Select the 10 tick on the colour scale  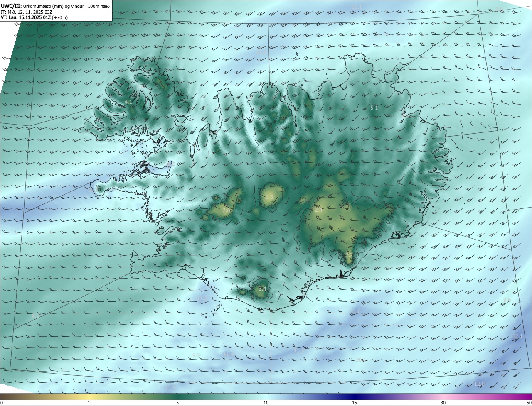point(266,403)
